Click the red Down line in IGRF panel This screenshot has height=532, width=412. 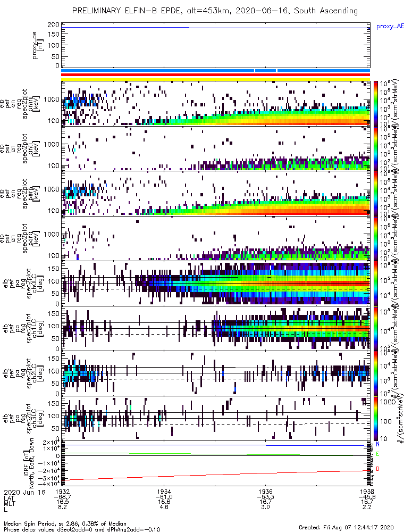click(216, 475)
